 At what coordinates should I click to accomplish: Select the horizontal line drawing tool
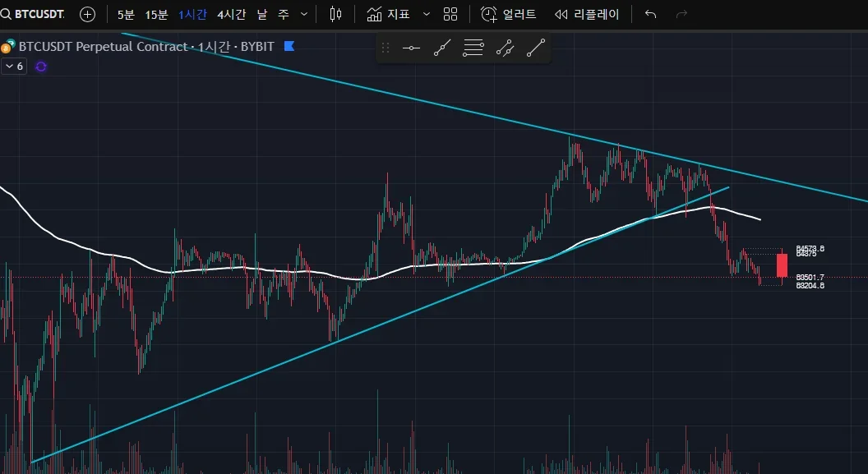pyautogui.click(x=411, y=48)
